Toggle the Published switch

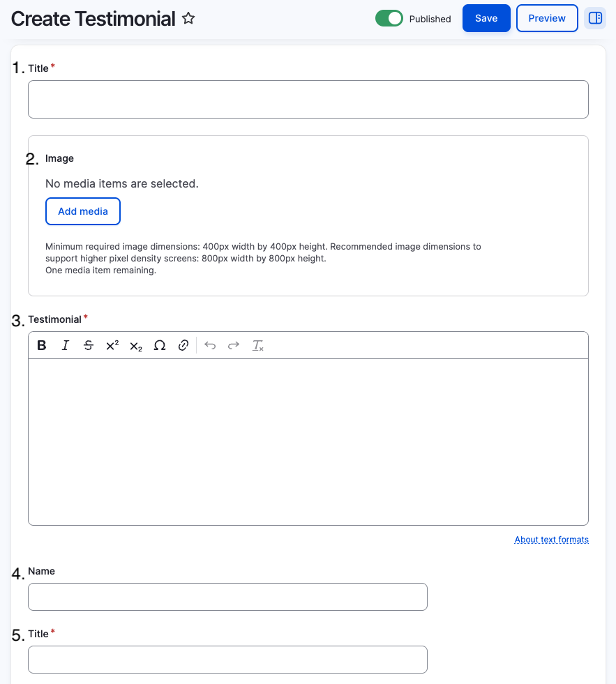389,18
